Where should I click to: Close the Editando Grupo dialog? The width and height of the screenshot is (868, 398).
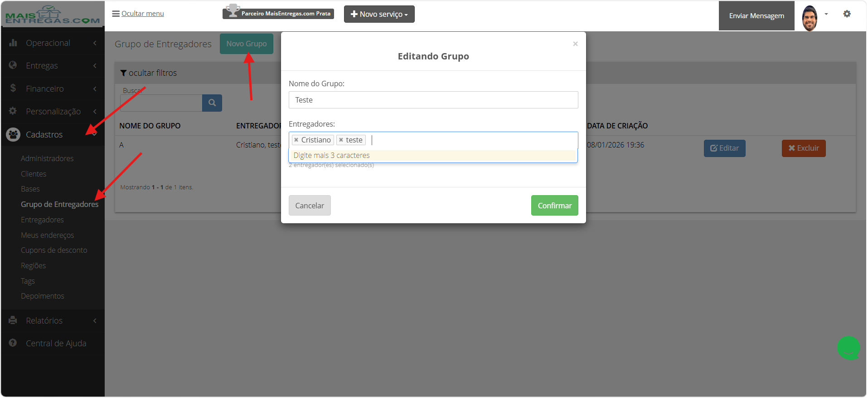575,44
